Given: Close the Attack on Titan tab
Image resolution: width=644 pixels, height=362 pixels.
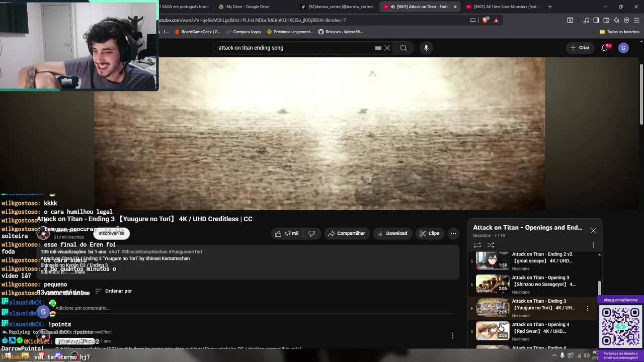Looking at the screenshot, I should coord(455,7).
